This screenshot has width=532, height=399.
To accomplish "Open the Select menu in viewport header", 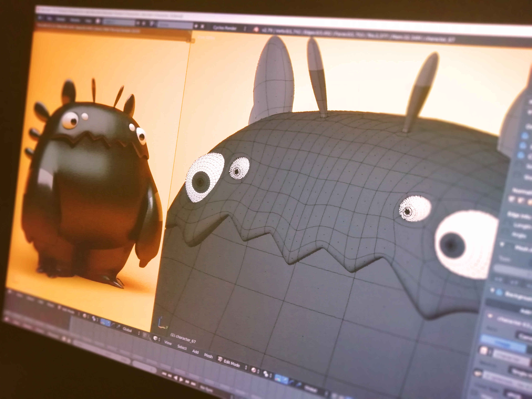I will click(x=182, y=347).
